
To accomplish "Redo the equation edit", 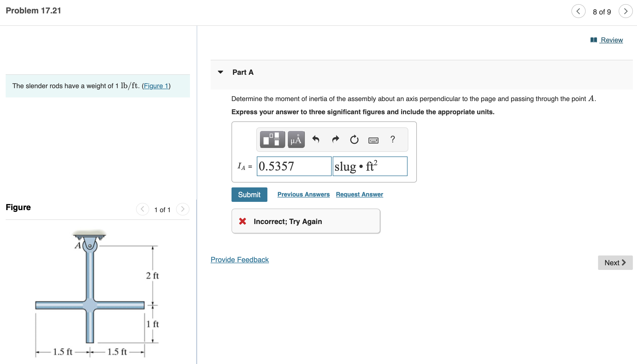I will point(335,139).
